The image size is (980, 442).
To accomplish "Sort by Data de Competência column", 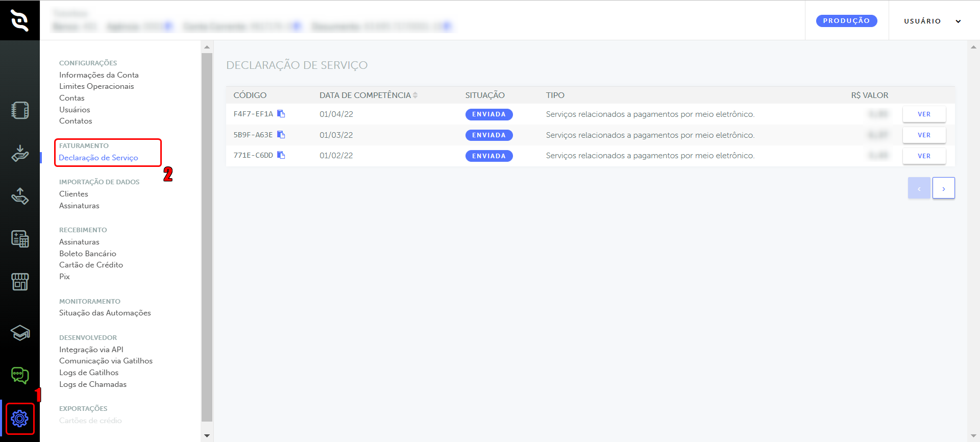I will click(369, 95).
